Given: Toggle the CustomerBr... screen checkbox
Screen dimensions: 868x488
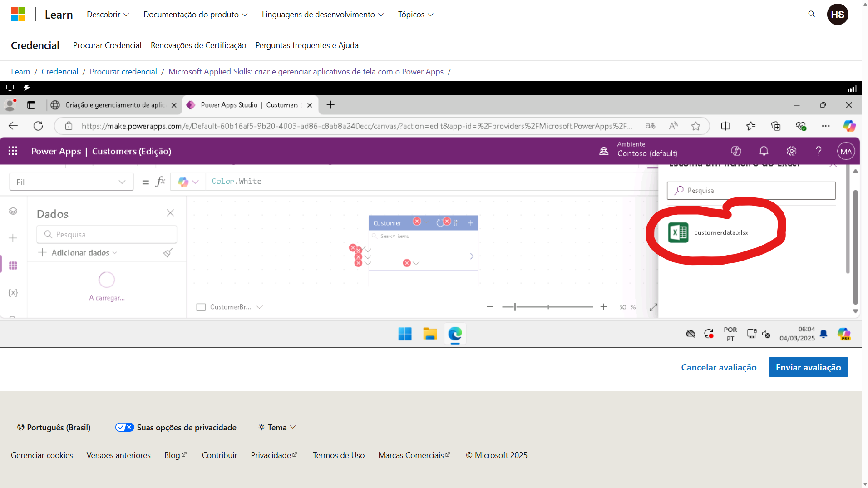Looking at the screenshot, I should pyautogui.click(x=201, y=307).
